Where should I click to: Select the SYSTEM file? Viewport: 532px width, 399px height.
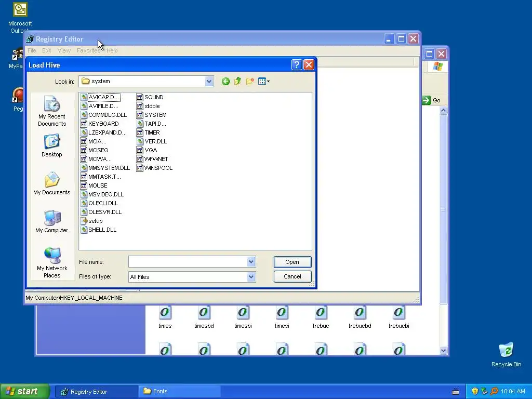pos(152,115)
